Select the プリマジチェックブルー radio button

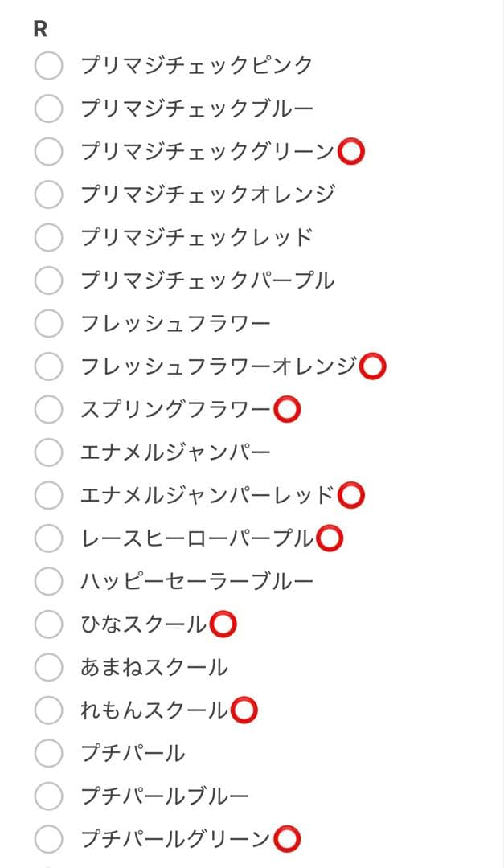point(49,107)
